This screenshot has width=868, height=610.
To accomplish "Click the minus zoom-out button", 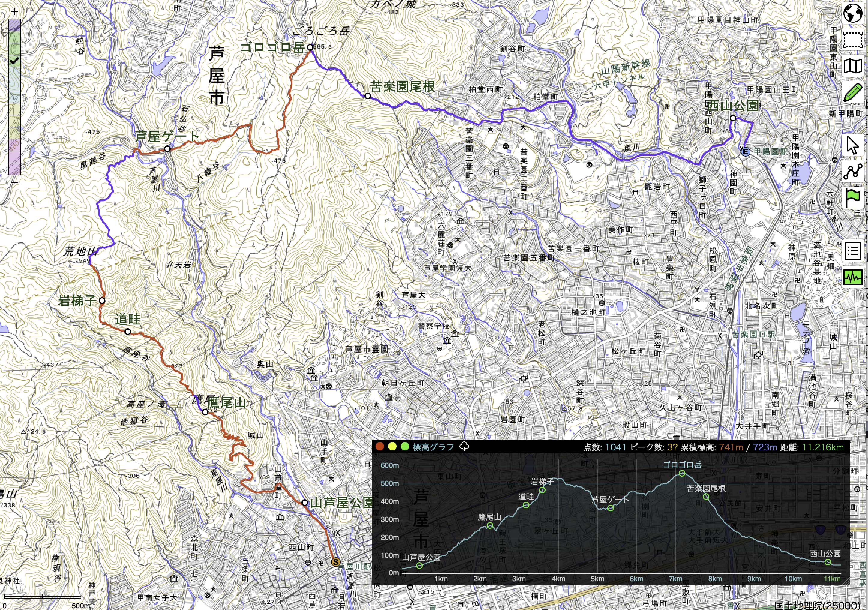I will coord(14,182).
